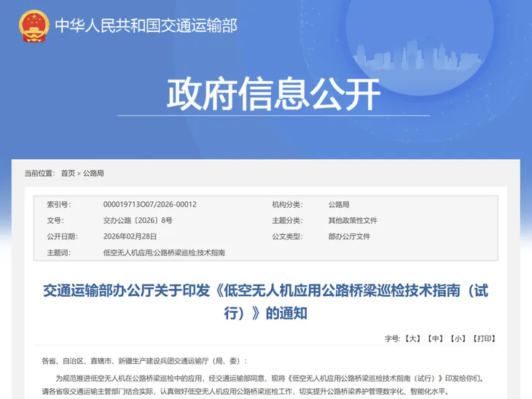This screenshot has width=532, height=399.
Task: Set font size to 大
Action: click(x=413, y=338)
